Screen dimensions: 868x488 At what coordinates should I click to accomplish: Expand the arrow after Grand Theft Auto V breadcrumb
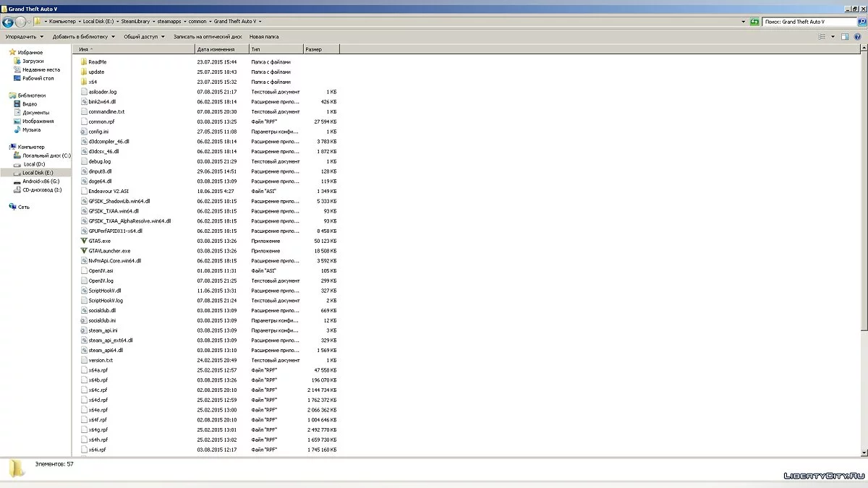(x=259, y=22)
